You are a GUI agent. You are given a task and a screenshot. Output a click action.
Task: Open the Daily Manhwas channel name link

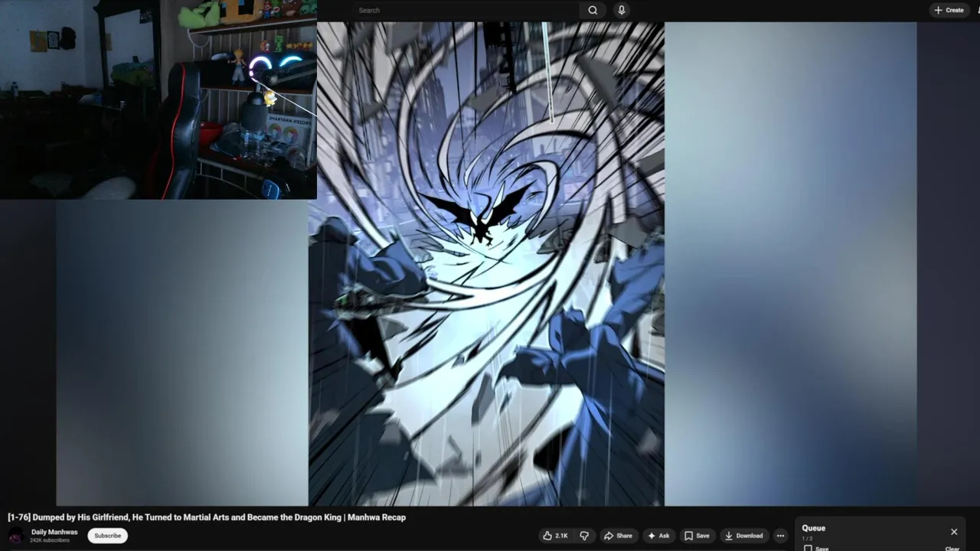(x=54, y=532)
